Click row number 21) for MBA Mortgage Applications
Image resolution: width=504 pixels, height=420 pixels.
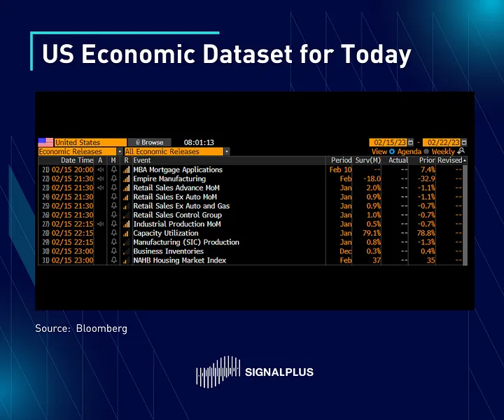pyautogui.click(x=45, y=169)
